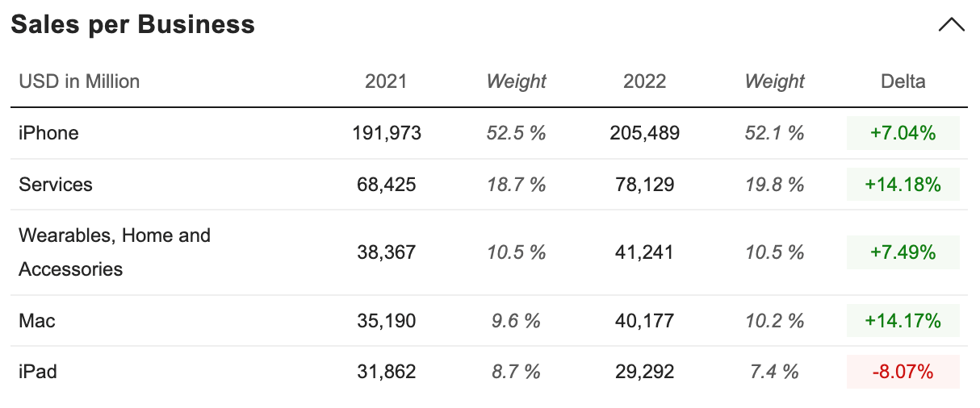Click the red -8.07% iPad delta
Viewport: 980px width, 408px height.
(903, 372)
